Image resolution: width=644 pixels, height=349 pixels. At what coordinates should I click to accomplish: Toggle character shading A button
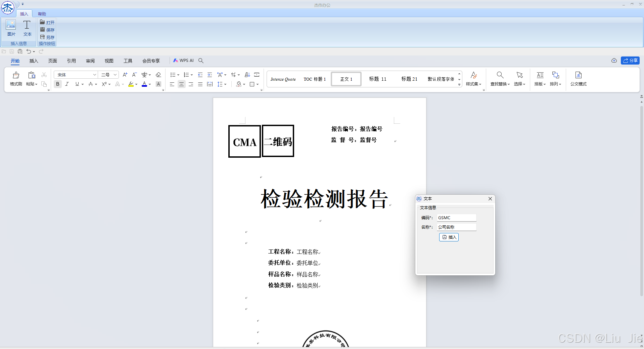(x=158, y=84)
